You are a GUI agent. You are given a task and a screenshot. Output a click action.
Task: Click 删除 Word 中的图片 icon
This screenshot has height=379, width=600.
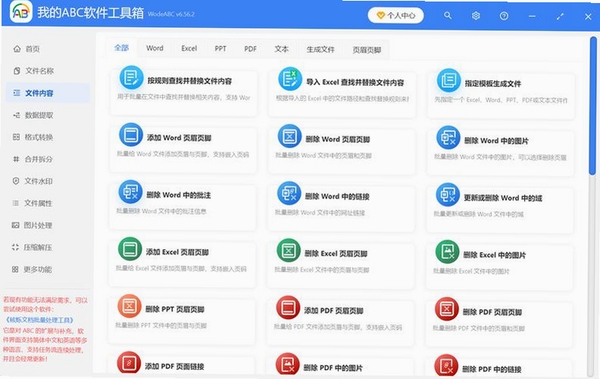(448, 137)
